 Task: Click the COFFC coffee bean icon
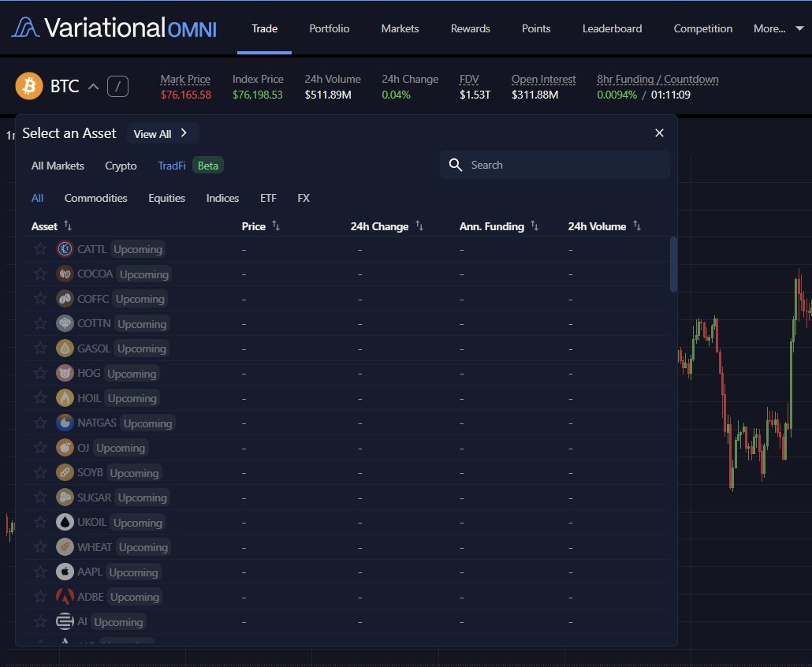[x=65, y=299]
